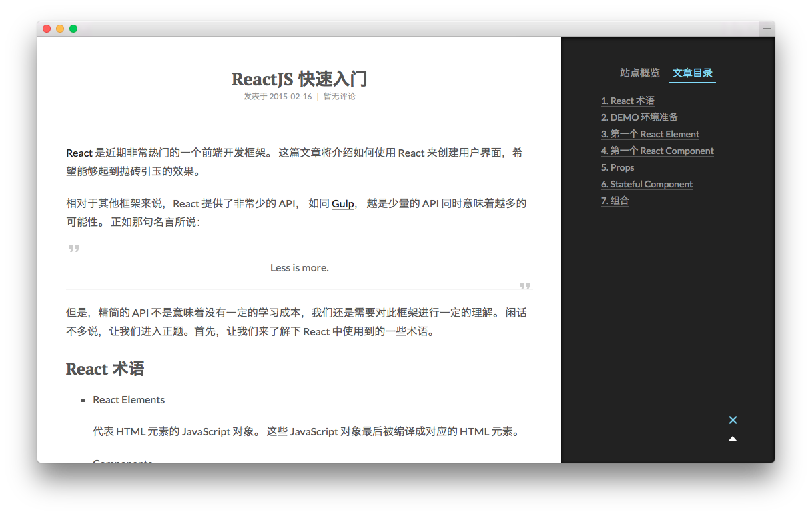Click the quote text Less is more.
Screen dimensions: 812x516
click(300, 268)
